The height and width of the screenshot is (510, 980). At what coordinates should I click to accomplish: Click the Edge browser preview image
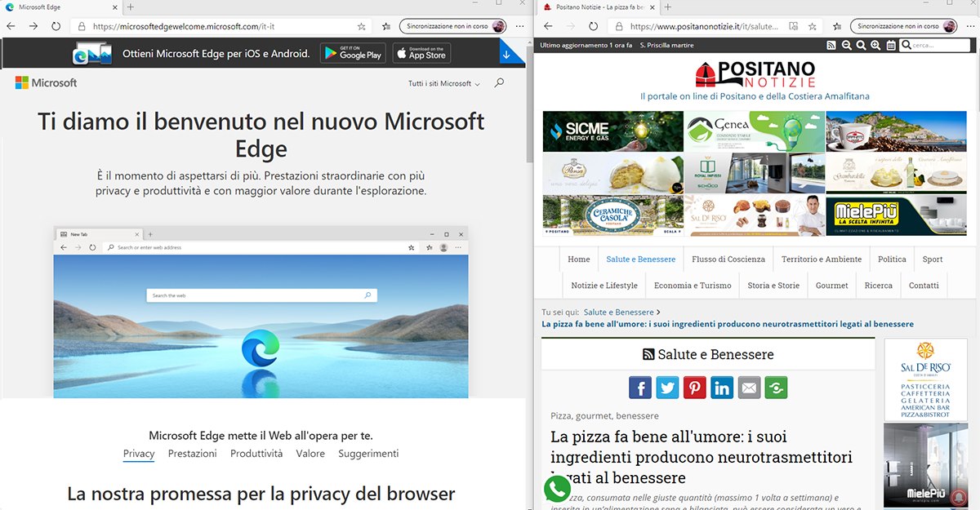[261, 312]
